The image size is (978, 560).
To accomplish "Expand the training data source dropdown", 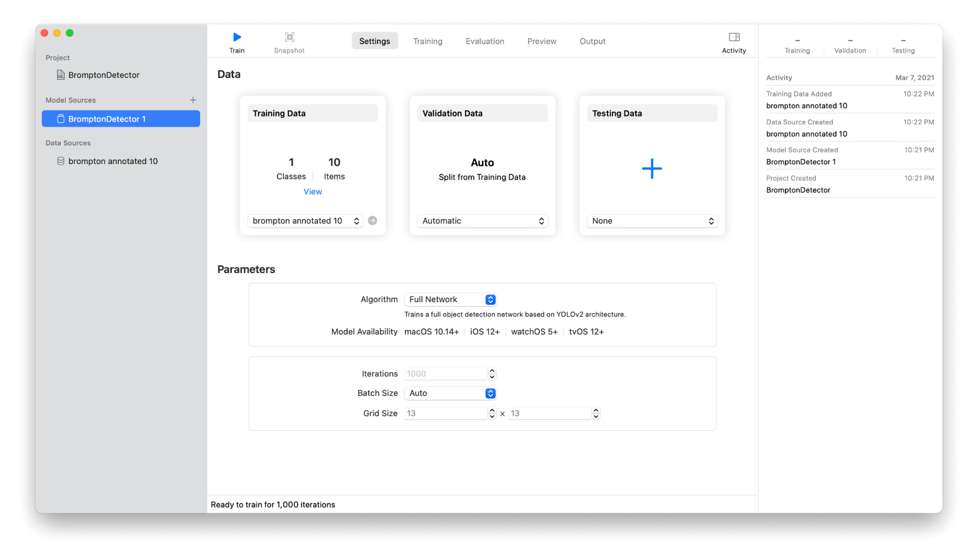I will coord(305,221).
